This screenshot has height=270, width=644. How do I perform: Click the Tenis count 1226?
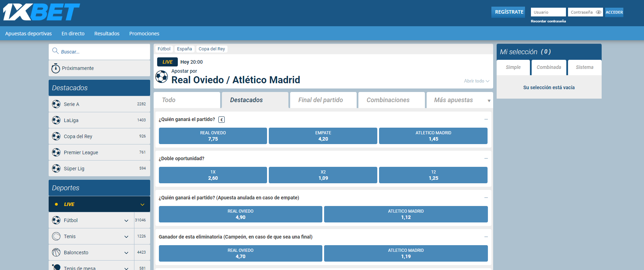coord(141,236)
